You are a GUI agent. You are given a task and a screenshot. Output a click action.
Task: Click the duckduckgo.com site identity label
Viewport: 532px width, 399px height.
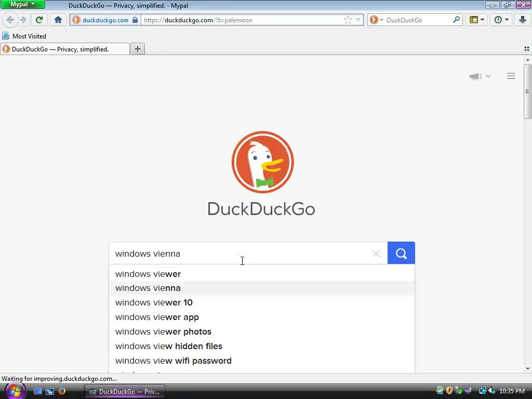click(105, 20)
